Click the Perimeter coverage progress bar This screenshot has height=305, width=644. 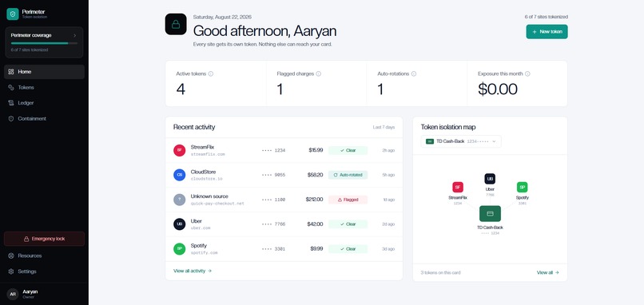click(44, 43)
